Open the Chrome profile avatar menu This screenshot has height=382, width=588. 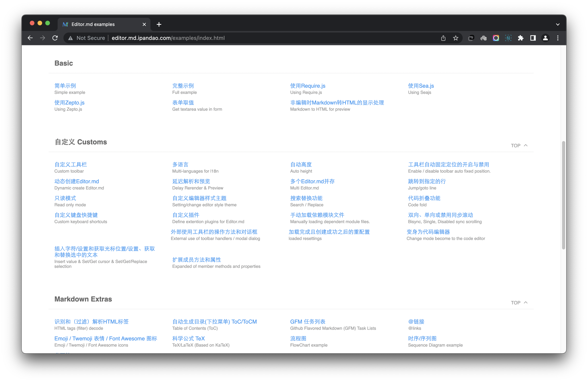click(545, 38)
